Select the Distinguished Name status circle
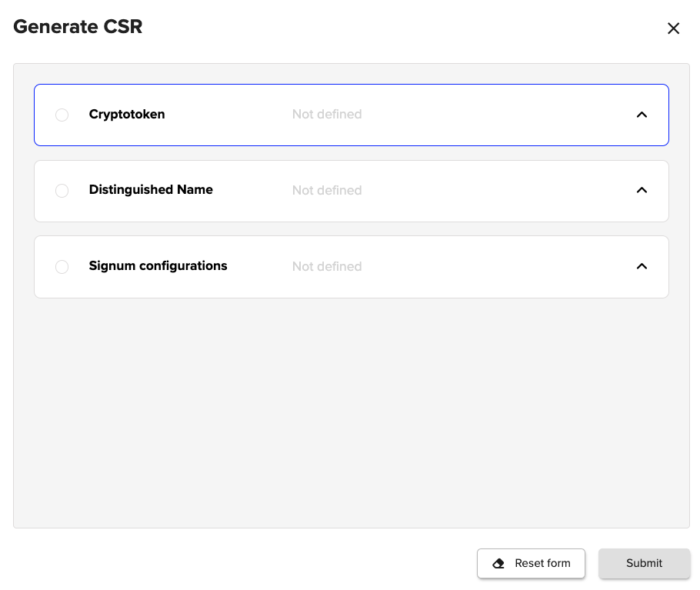The height and width of the screenshot is (590, 700). [62, 191]
